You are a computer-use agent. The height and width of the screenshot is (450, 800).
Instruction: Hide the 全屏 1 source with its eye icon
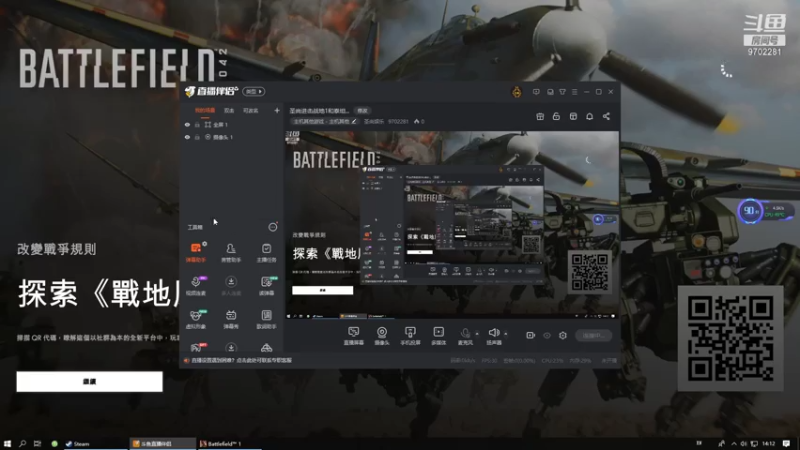(x=187, y=124)
